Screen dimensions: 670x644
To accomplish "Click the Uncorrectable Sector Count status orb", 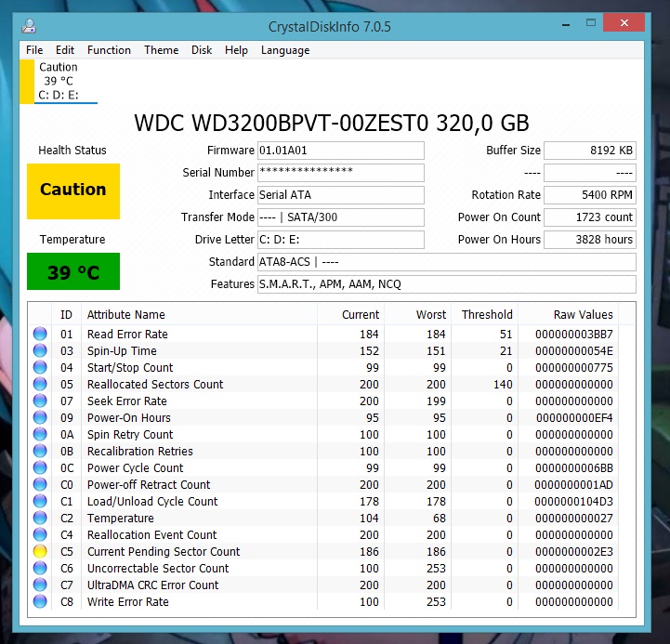I will tap(40, 568).
